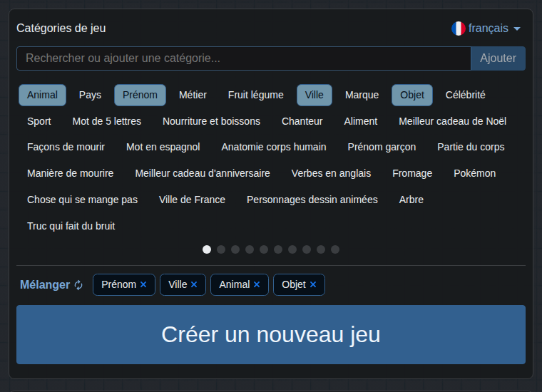
Task: Go to the eighth pagination dot
Action: pos(307,249)
